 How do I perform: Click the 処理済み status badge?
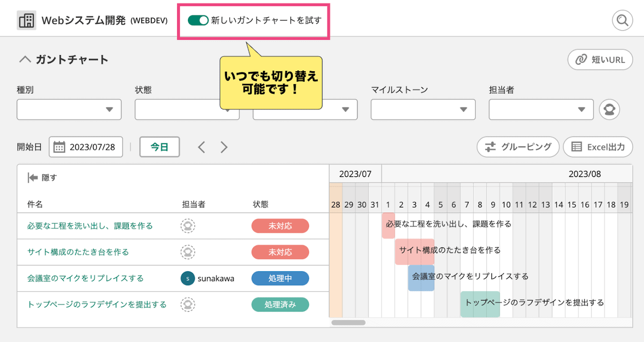click(280, 304)
